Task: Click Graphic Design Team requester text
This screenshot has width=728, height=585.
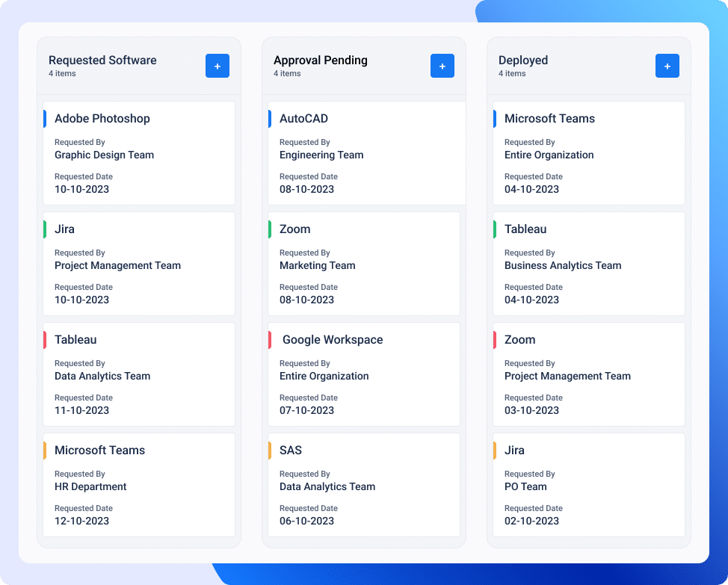Action: click(x=105, y=155)
